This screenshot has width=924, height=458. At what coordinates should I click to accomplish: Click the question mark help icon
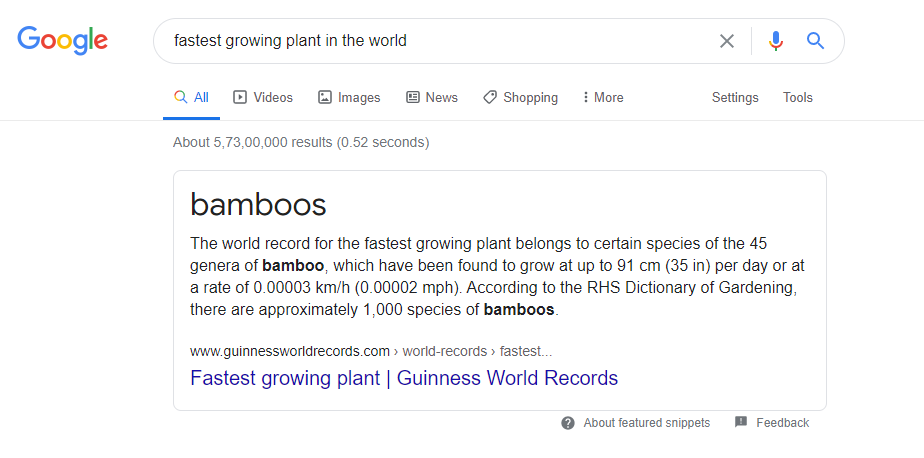point(568,423)
